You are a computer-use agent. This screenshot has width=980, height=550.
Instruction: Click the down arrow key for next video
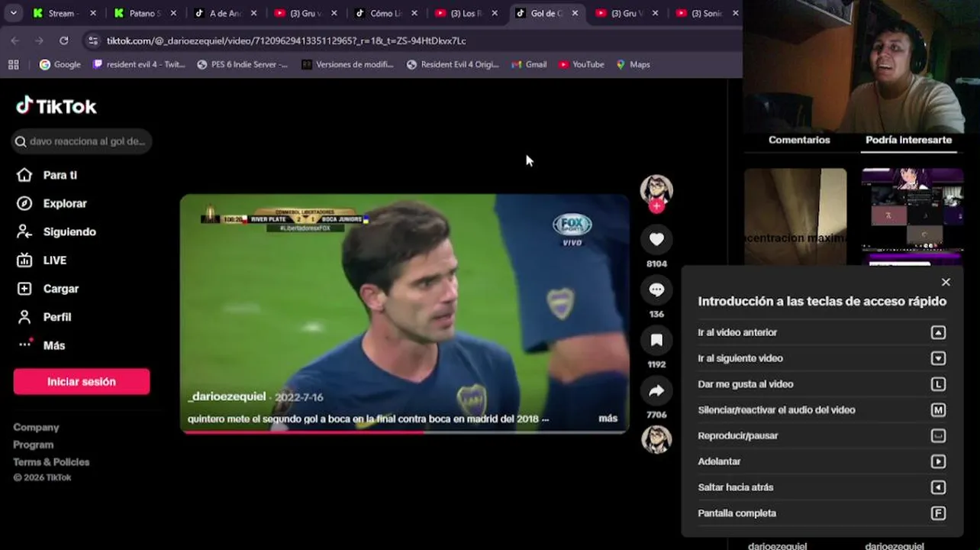pyautogui.click(x=939, y=358)
